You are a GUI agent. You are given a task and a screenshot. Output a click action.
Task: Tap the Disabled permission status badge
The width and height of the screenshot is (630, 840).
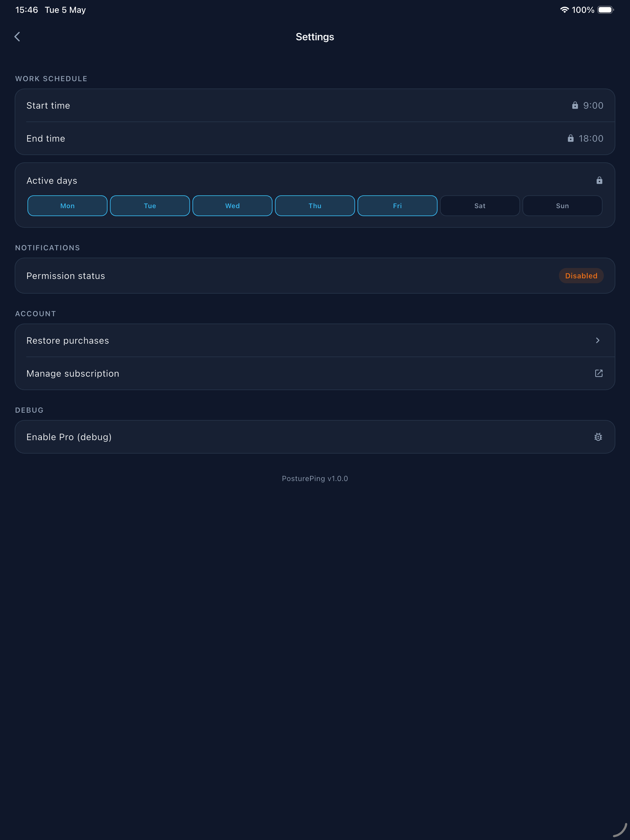point(581,276)
